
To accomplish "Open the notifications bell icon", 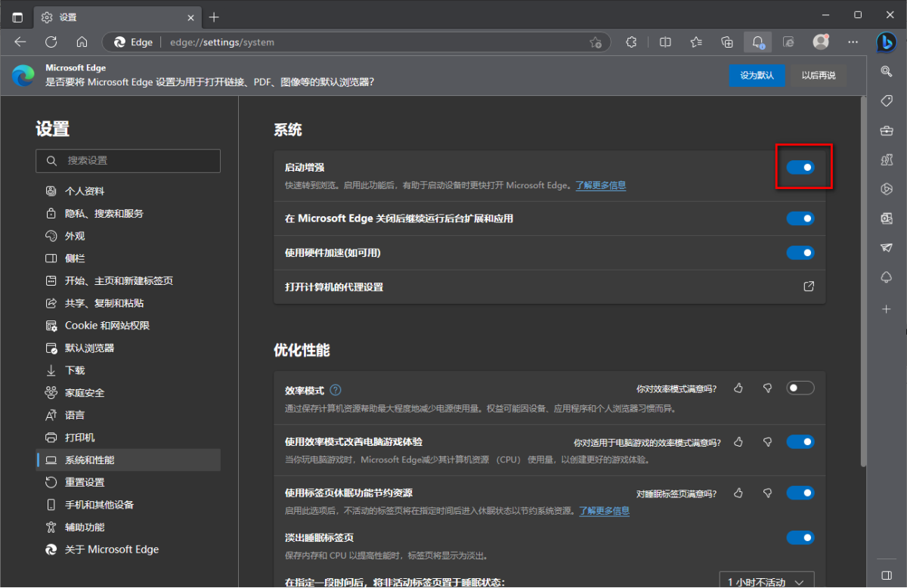I will [x=758, y=42].
